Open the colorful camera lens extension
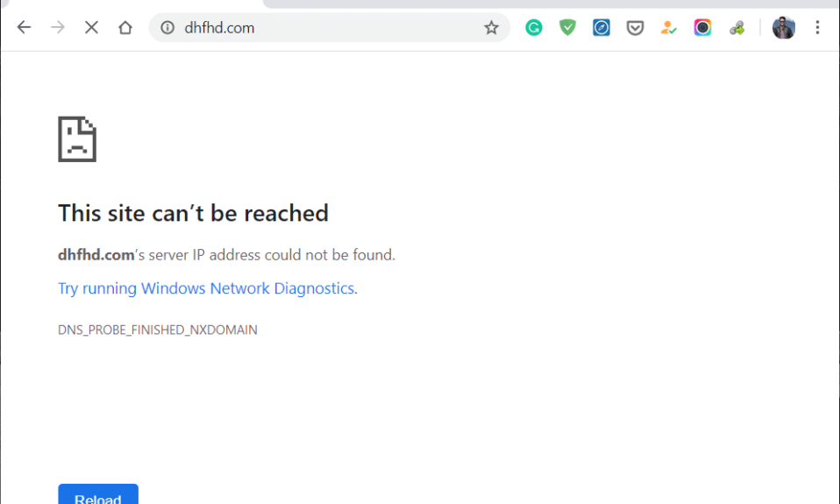840x504 pixels. tap(702, 27)
